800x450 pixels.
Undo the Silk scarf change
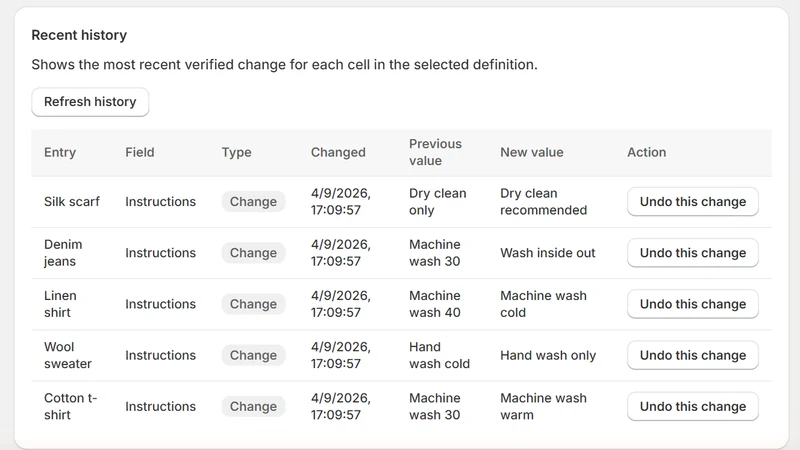point(693,202)
